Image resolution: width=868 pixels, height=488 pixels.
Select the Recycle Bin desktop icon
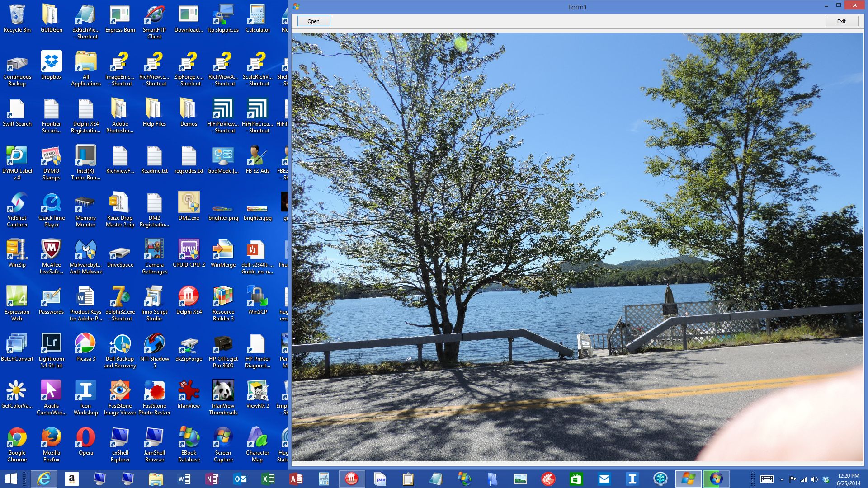point(17,19)
